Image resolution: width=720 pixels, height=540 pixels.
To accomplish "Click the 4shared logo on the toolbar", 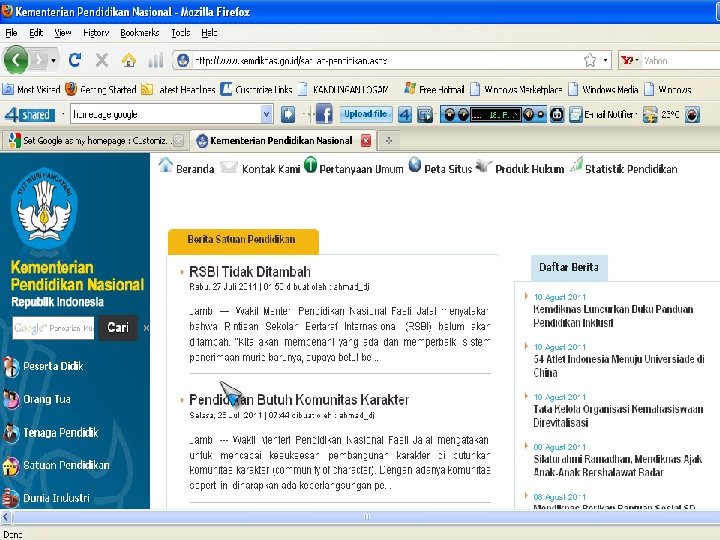I will (29, 114).
